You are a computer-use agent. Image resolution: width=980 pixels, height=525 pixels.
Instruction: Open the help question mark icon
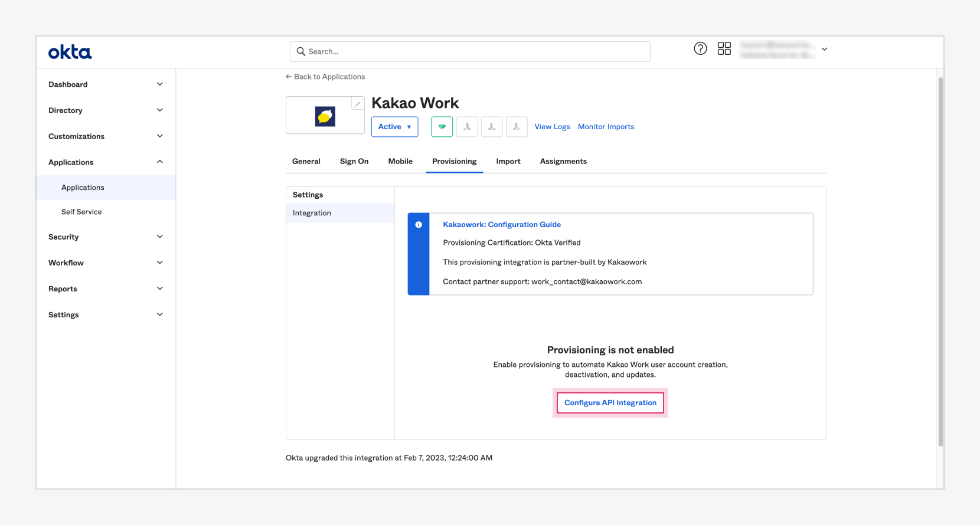(700, 48)
